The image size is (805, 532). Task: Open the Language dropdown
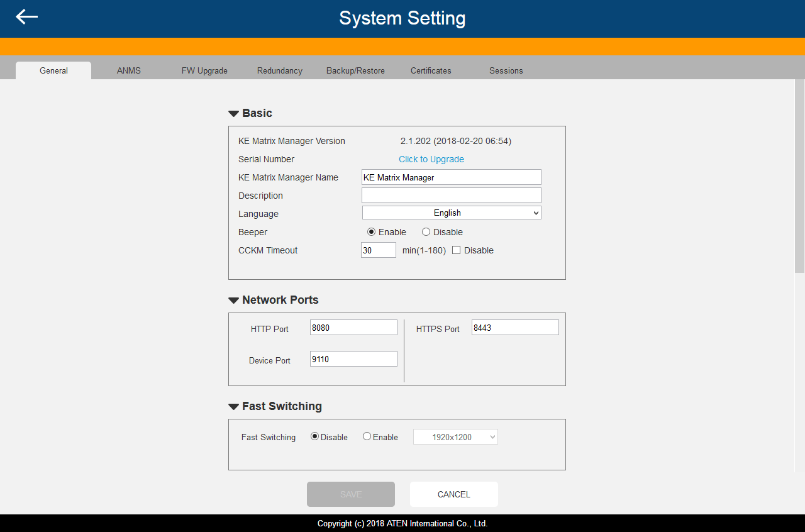452,213
